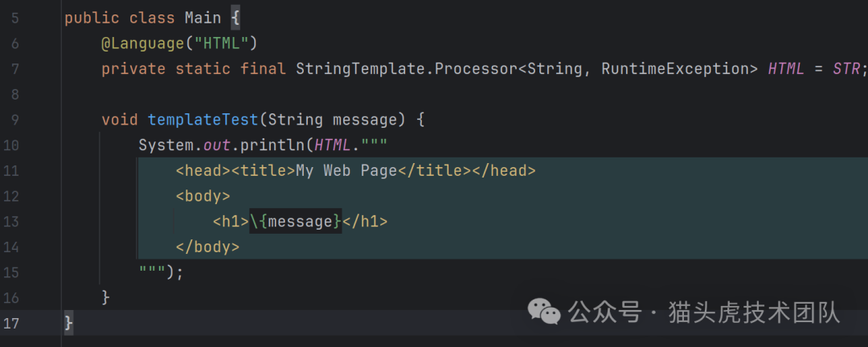The width and height of the screenshot is (868, 347).
Task: Click the italic STR constant
Action: (845, 69)
